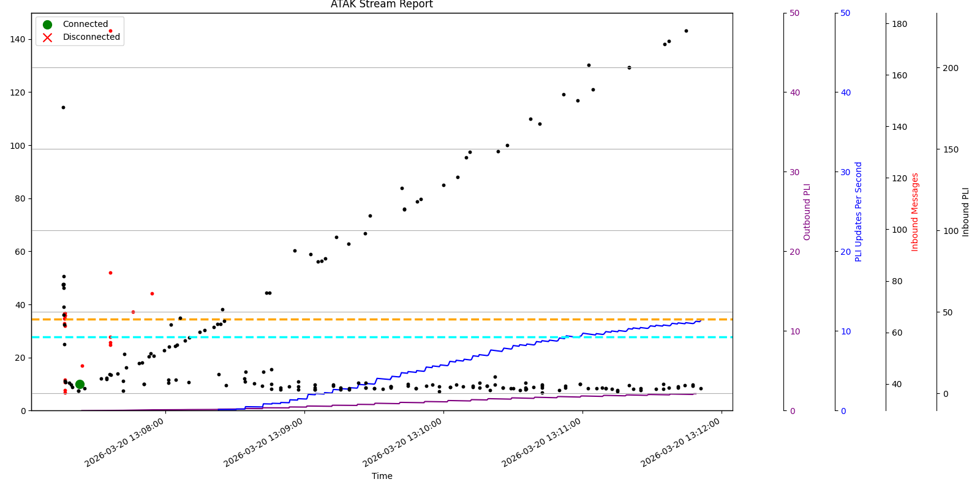Select the red dot near value 44
Screen dimensions: 980x490
coord(152,293)
